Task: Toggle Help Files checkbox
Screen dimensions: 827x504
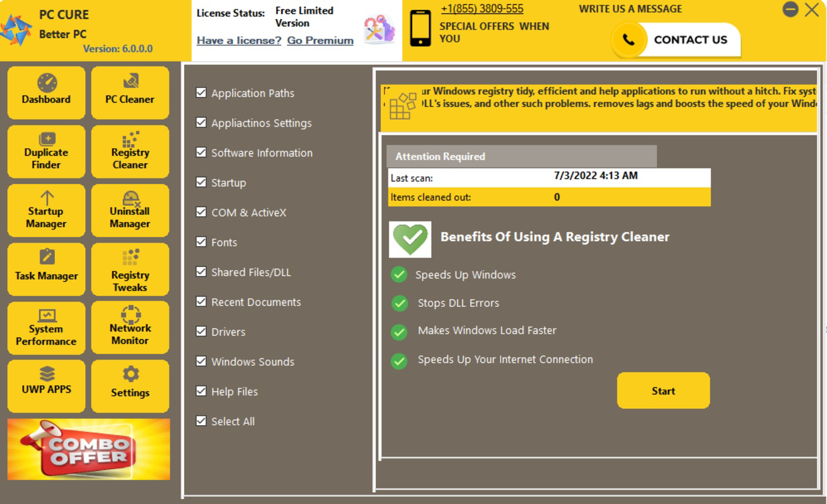Action: (x=201, y=391)
